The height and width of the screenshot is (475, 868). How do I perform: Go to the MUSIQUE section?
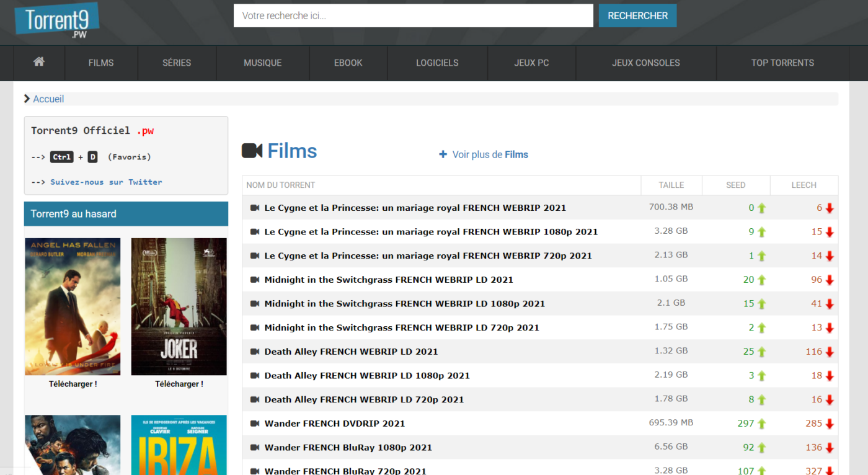(263, 63)
